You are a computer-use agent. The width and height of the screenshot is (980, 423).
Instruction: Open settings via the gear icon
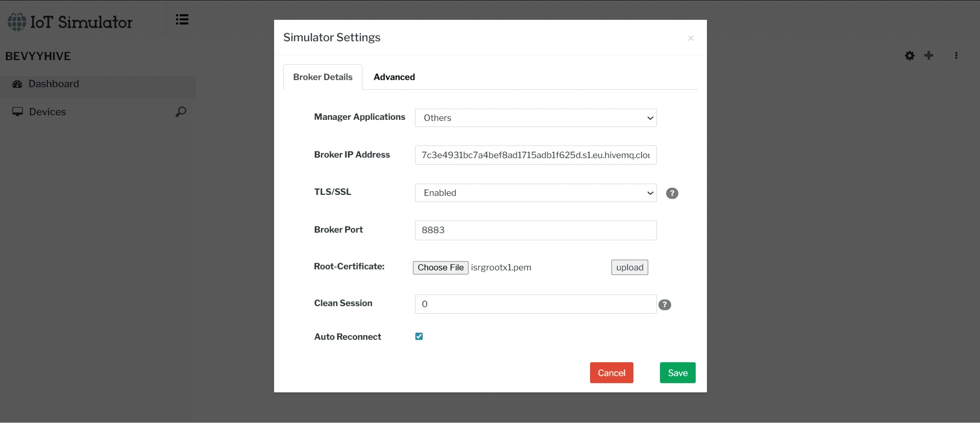(910, 56)
